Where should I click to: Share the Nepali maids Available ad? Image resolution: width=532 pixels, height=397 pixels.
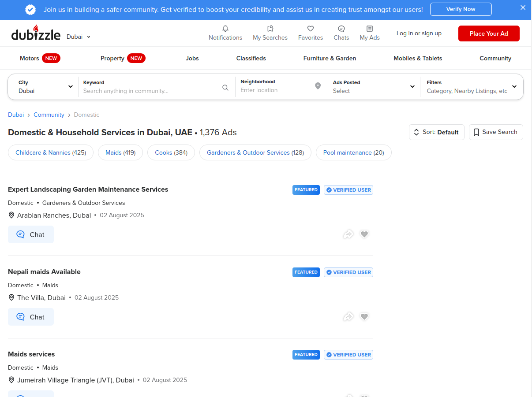tap(348, 317)
